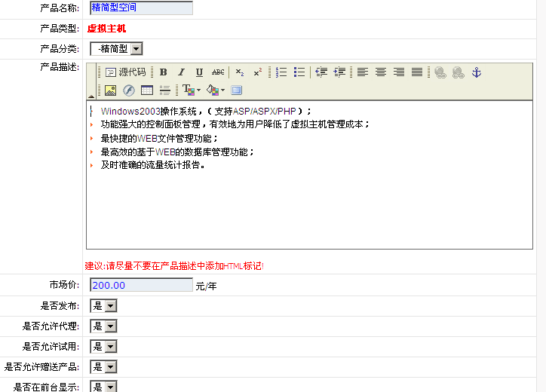Toggle italic formatting
Image resolution: width=546 pixels, height=392 pixels.
181,72
